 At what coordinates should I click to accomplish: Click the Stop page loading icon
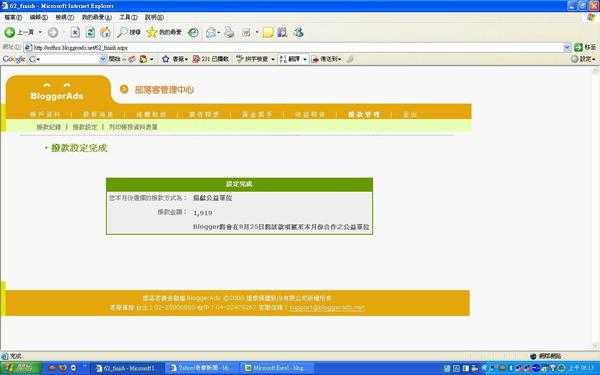coord(75,33)
